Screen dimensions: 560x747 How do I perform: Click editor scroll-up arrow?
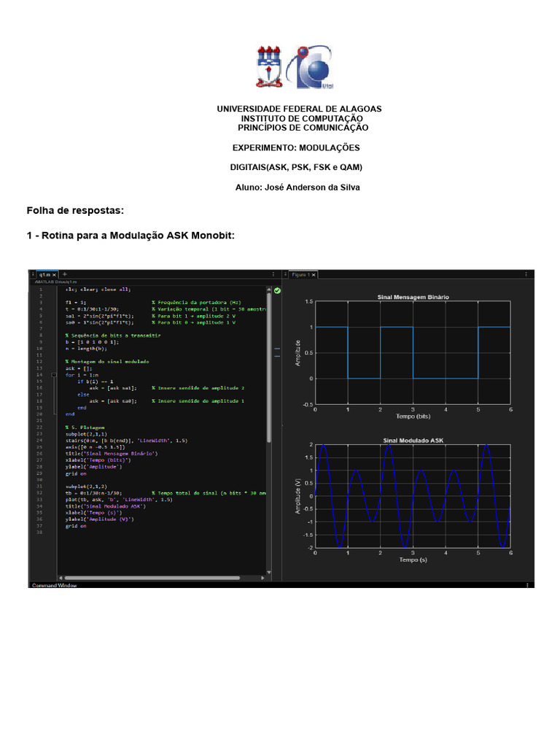tap(269, 289)
